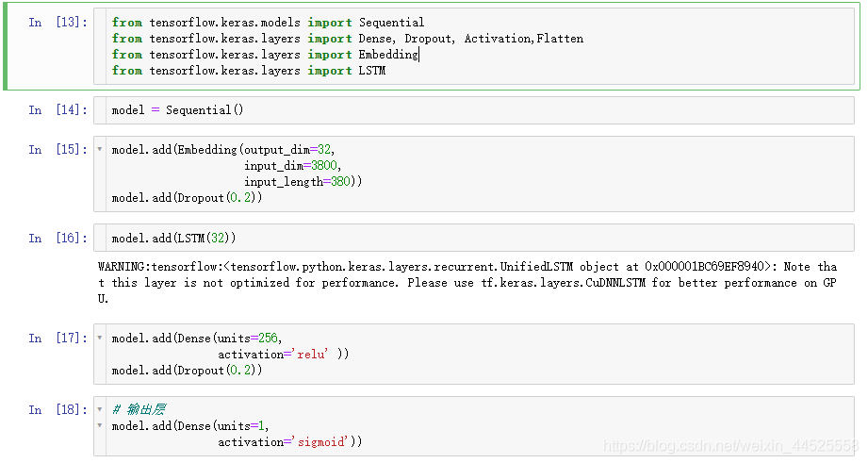Place cursor on 'import Sequential' line

click(x=268, y=23)
